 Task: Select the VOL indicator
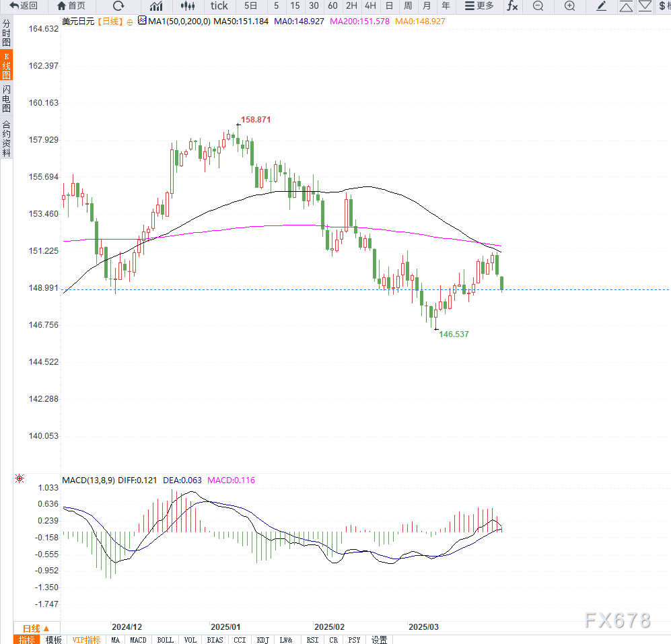tap(190, 640)
